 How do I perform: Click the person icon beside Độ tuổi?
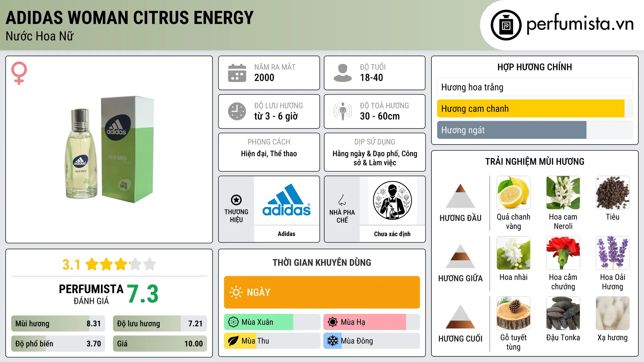click(342, 73)
